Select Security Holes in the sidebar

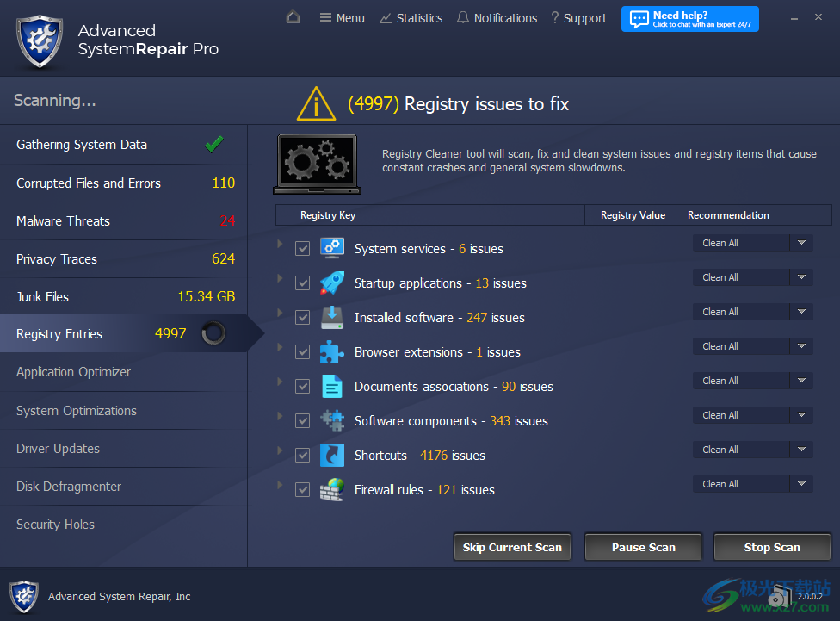(124, 524)
